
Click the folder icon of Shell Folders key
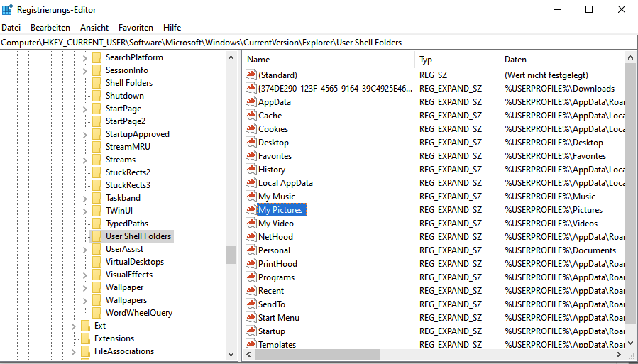[97, 82]
